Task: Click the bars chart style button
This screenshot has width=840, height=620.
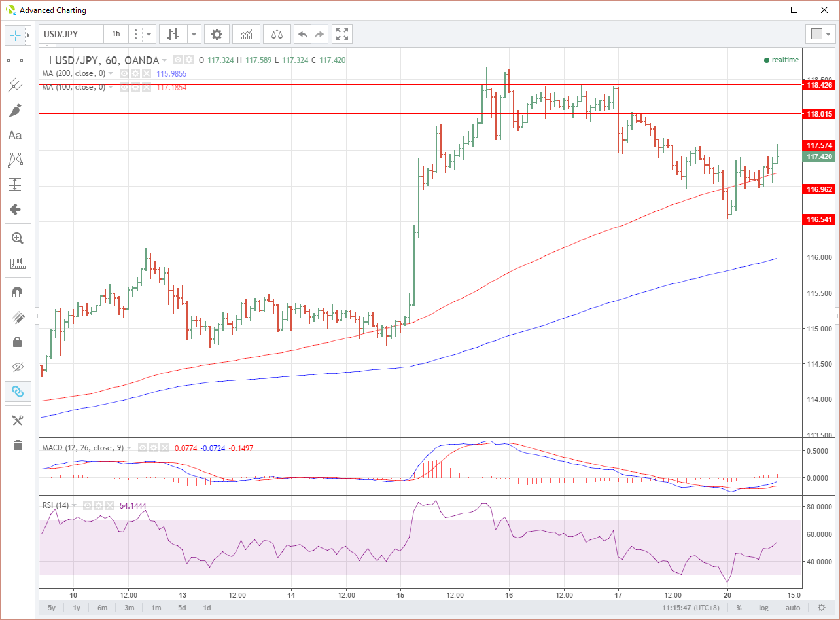Action: tap(173, 34)
